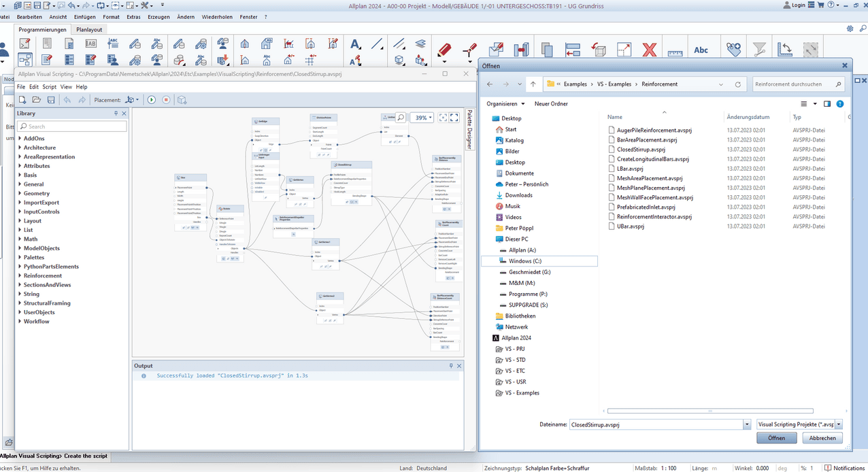Toggle the preview pane in file dialog

pos(827,104)
